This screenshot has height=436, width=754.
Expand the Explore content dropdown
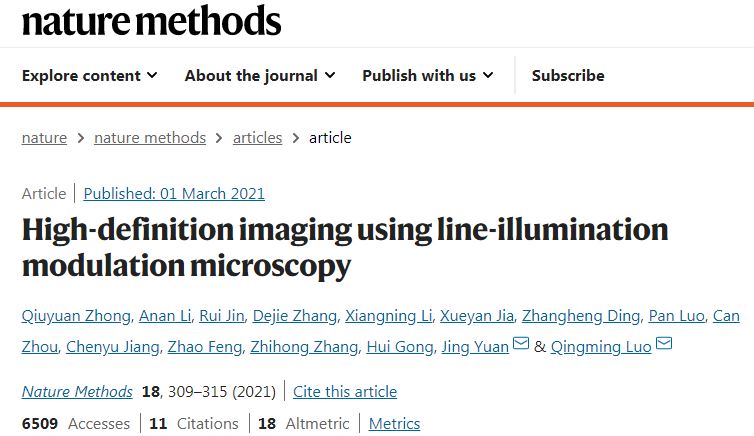(x=90, y=75)
